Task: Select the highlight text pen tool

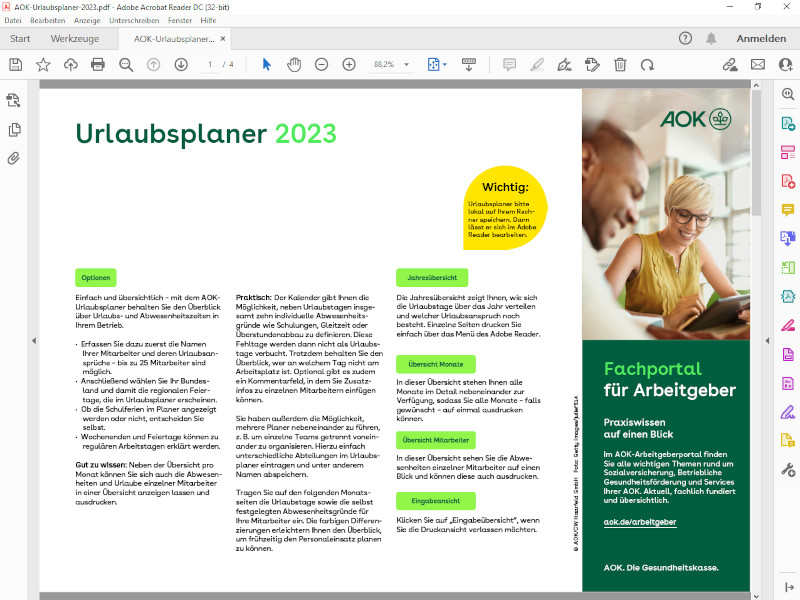Action: pos(537,65)
